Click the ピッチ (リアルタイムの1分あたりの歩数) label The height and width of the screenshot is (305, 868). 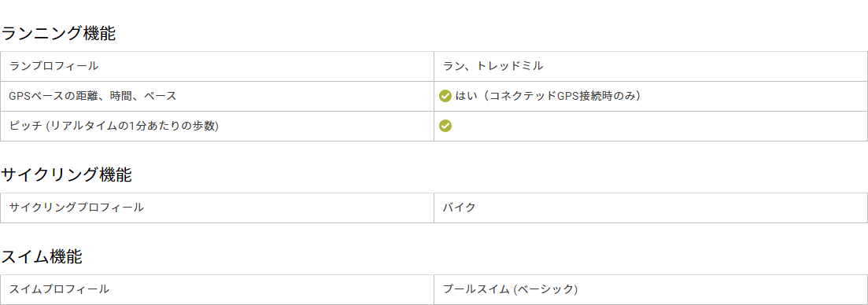point(114,126)
